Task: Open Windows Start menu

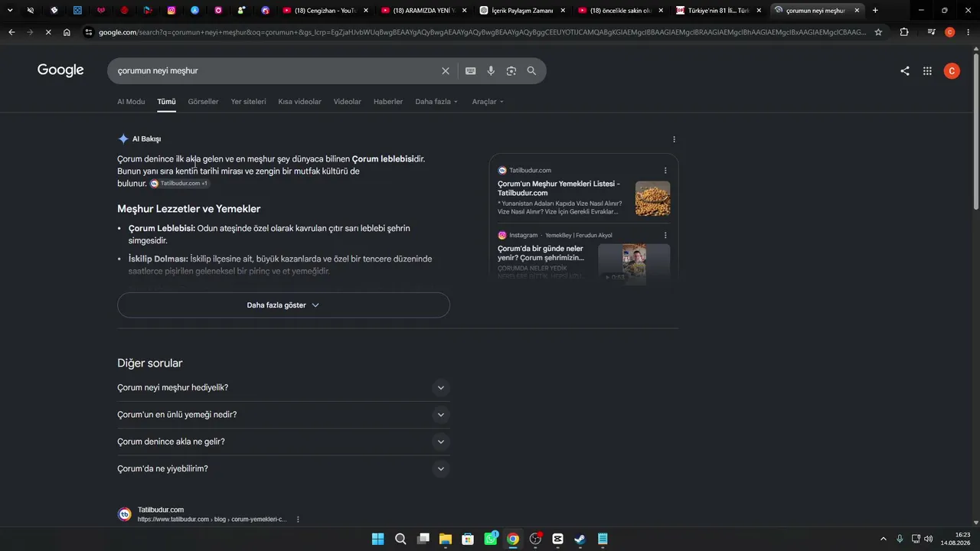Action: (x=378, y=539)
